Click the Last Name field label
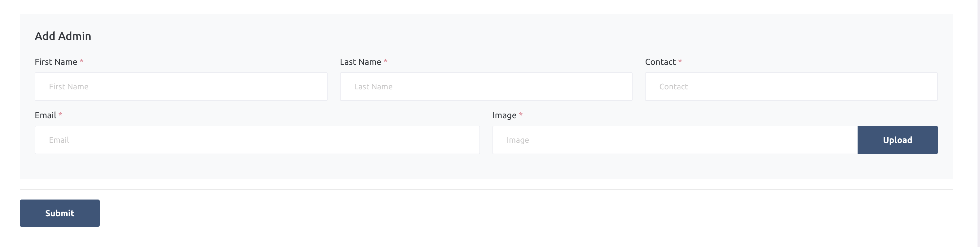This screenshot has height=247, width=980. click(360, 62)
